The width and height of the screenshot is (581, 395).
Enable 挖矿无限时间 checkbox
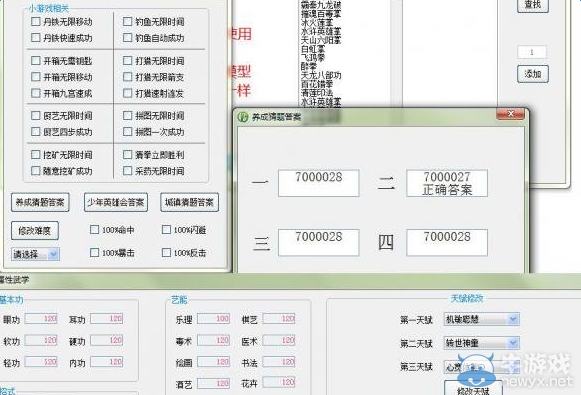(36, 155)
